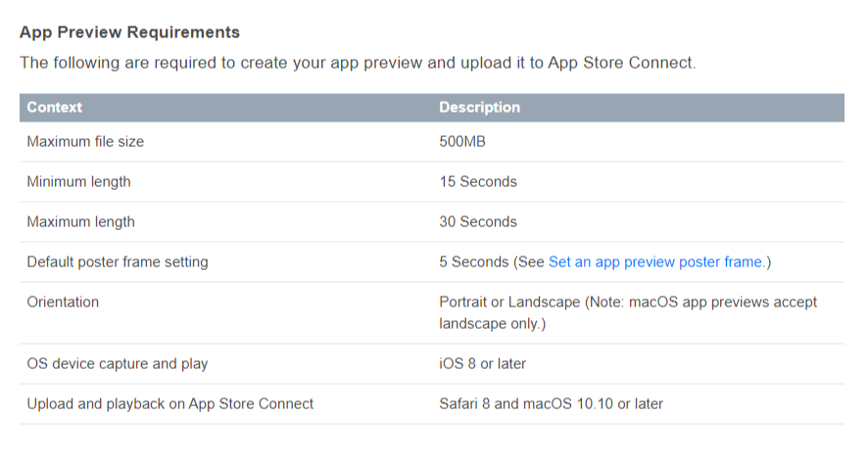Click the 'Description' column header
This screenshot has width=868, height=464.
(x=479, y=108)
